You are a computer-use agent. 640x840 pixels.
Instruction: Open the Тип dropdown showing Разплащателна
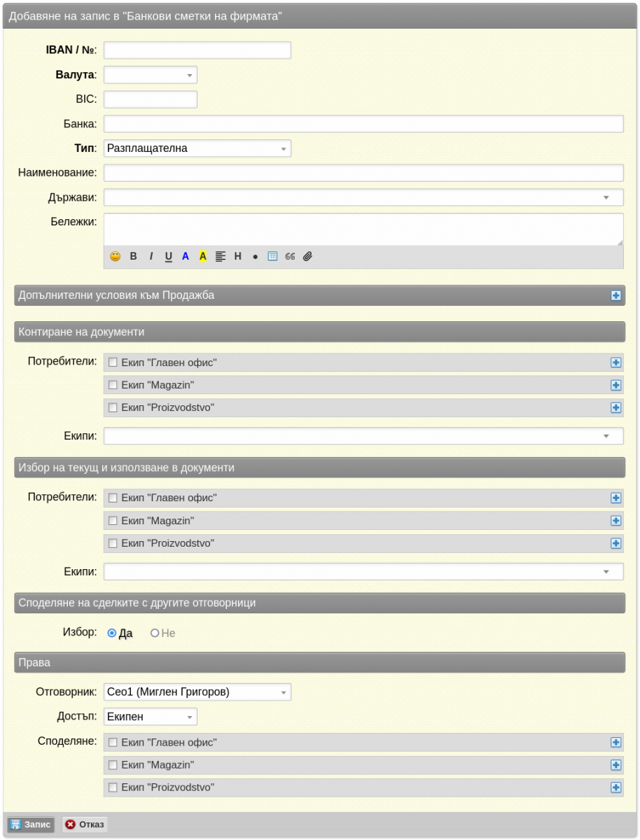click(x=197, y=148)
